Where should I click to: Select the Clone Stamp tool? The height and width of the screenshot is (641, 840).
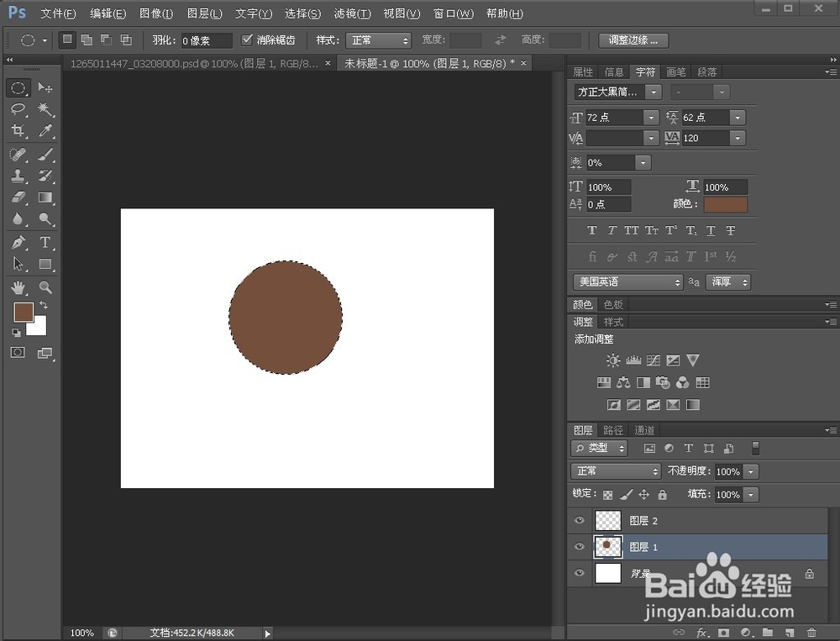(x=18, y=176)
